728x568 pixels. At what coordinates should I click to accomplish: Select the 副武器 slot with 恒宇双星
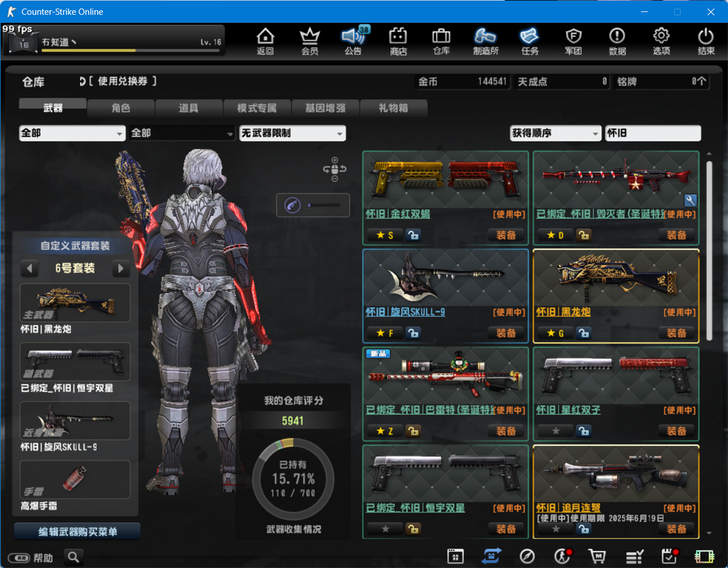(x=75, y=362)
